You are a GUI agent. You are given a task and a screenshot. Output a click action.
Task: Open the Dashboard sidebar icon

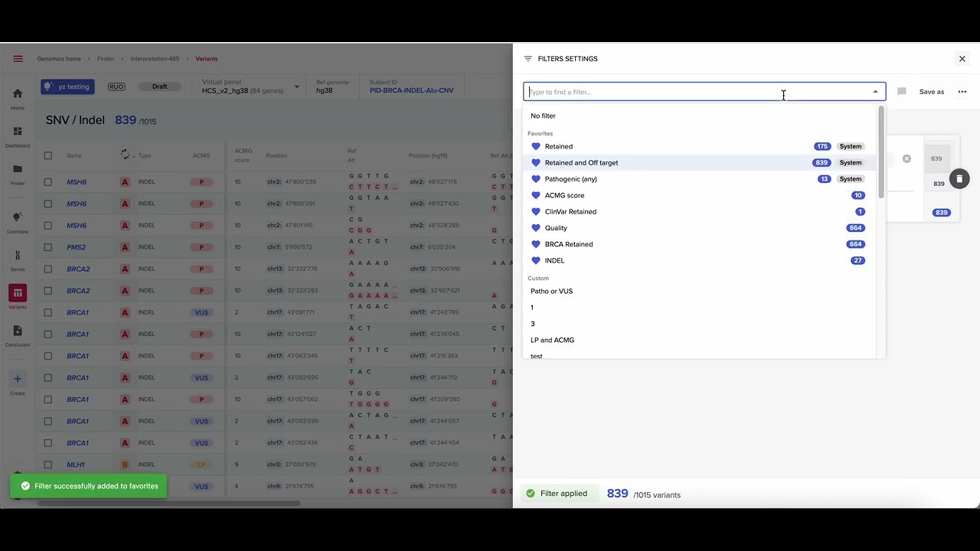pos(18,136)
